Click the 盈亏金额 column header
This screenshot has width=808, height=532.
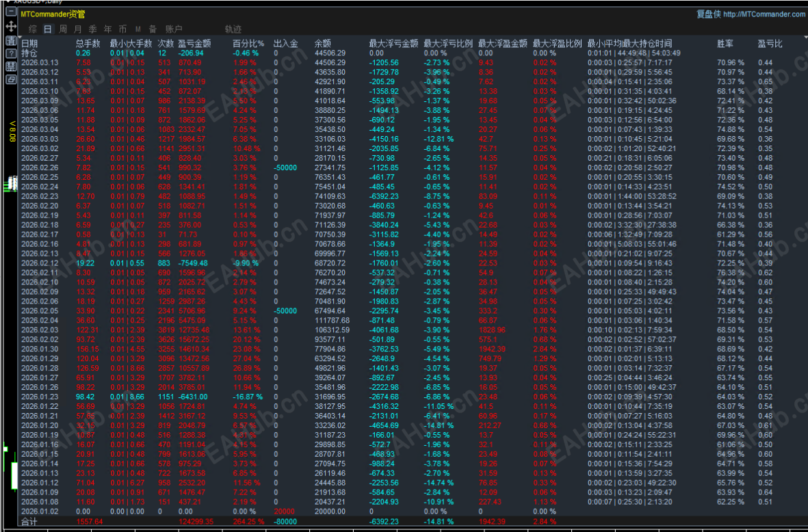pos(194,43)
